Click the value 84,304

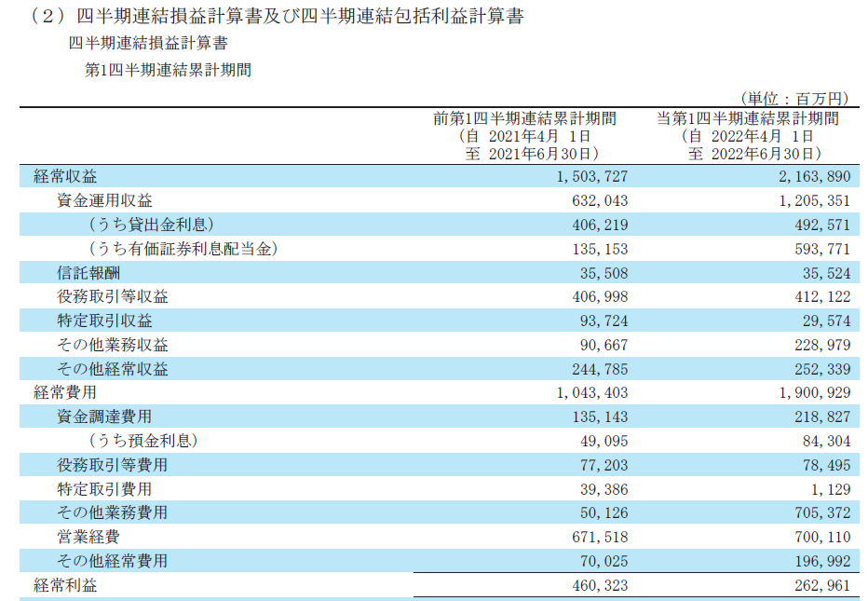pyautogui.click(x=826, y=441)
